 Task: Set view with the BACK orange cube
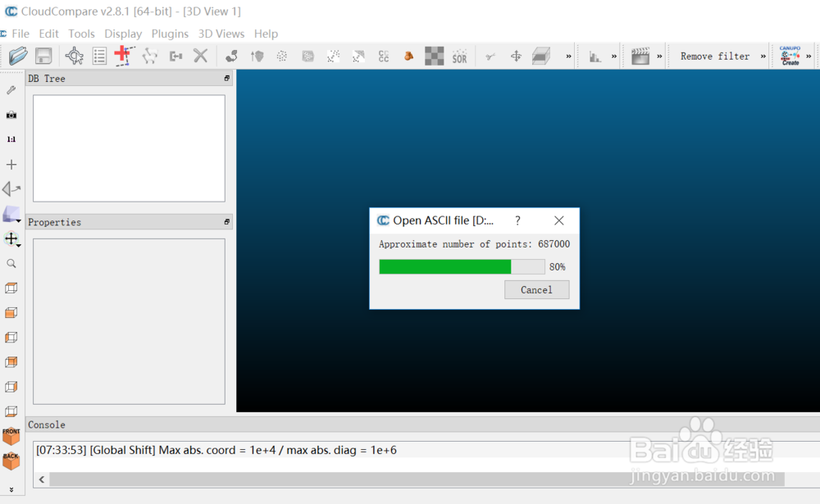pyautogui.click(x=11, y=461)
